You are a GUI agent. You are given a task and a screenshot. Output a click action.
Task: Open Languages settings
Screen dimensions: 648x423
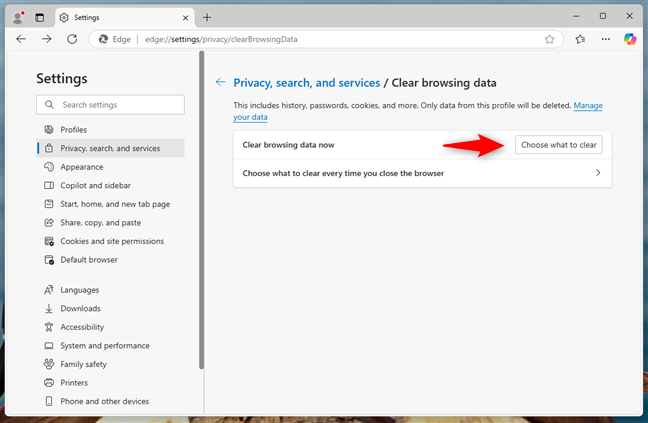(x=110, y=290)
